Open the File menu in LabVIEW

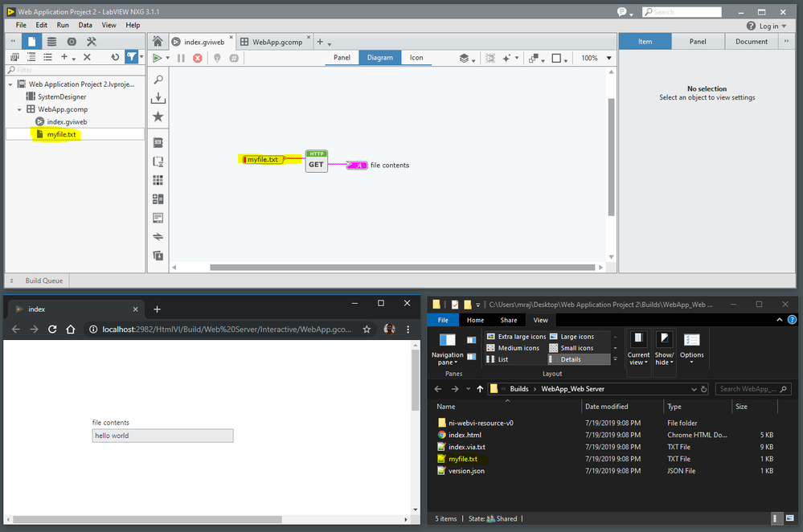click(21, 25)
